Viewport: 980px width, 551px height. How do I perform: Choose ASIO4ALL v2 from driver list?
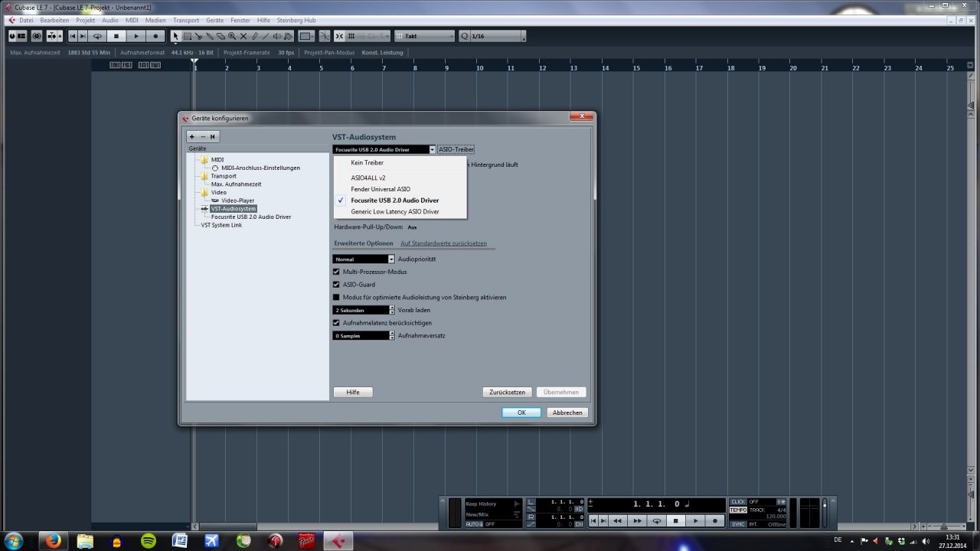(x=400, y=178)
